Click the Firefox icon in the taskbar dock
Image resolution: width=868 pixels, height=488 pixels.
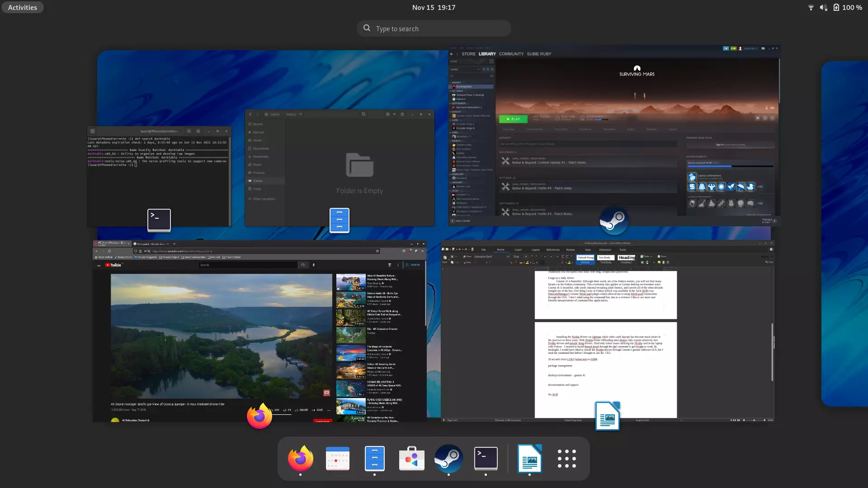coord(301,458)
